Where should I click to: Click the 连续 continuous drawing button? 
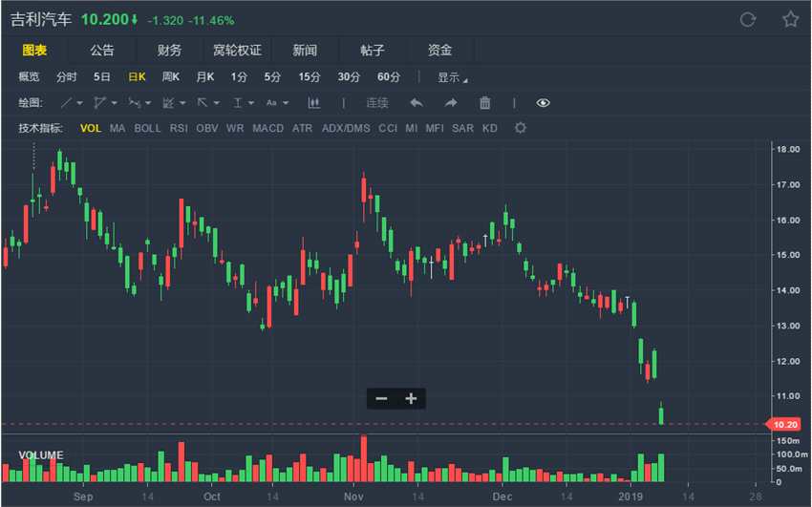pos(377,103)
